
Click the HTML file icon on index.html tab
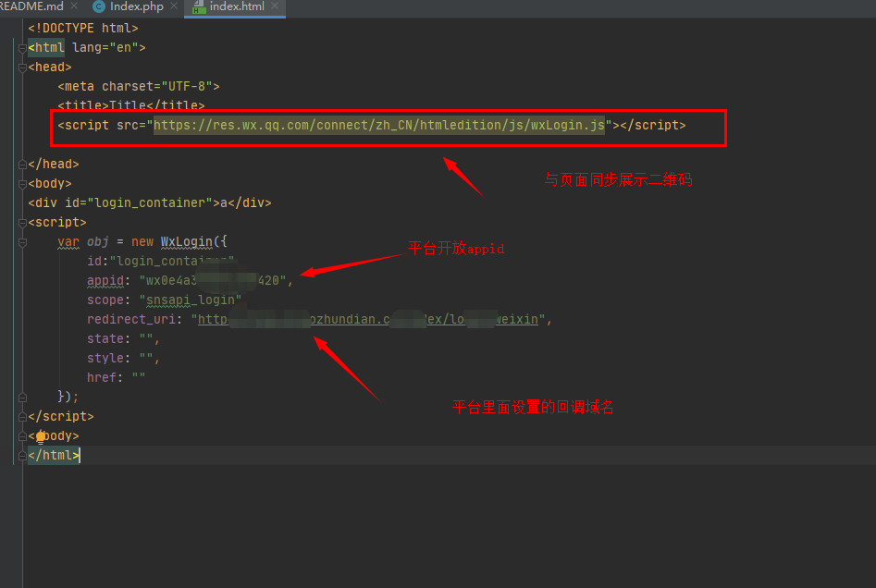coord(199,6)
